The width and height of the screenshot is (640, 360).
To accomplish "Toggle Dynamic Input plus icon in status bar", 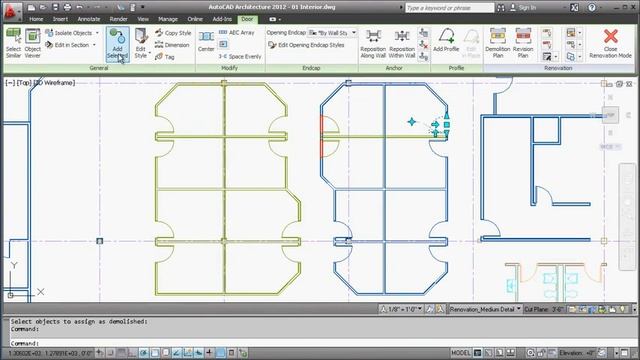I will (209, 353).
